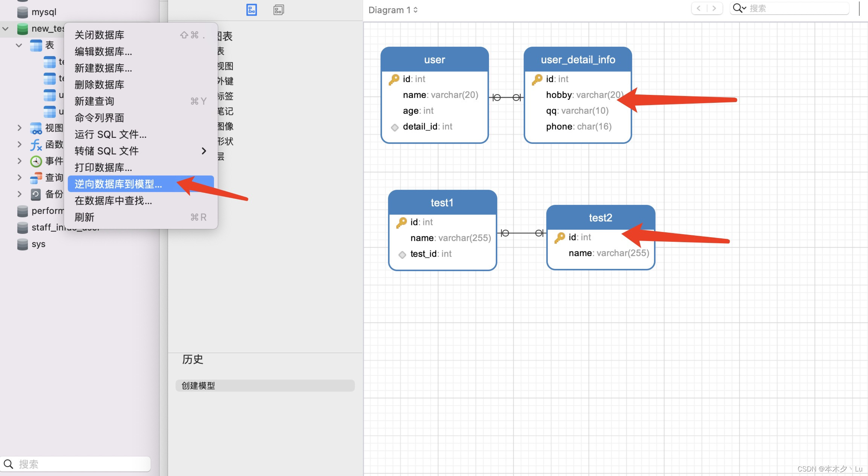
Task: Select the test1 table header
Action: click(442, 203)
